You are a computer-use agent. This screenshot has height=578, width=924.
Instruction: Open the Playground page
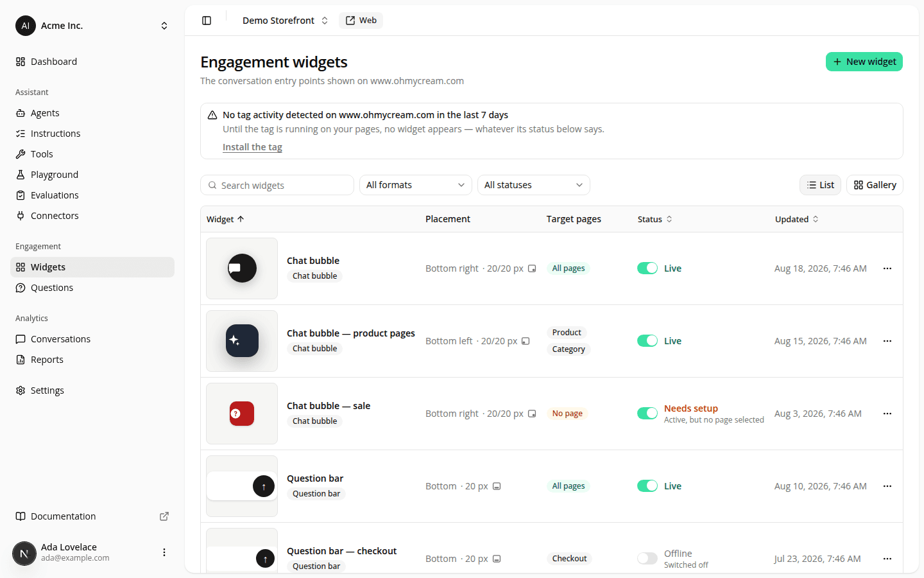click(x=92, y=175)
